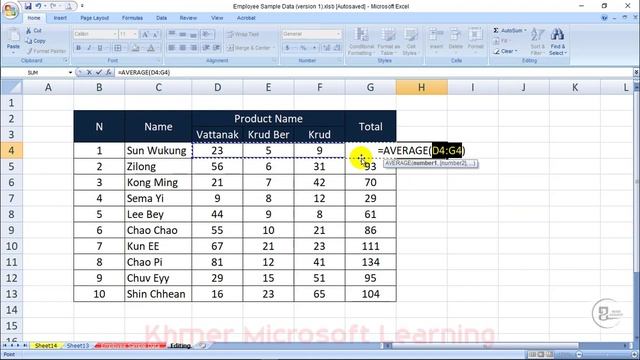Image resolution: width=640 pixels, height=360 pixels.
Task: Select the Sheet14 tab
Action: click(46, 346)
